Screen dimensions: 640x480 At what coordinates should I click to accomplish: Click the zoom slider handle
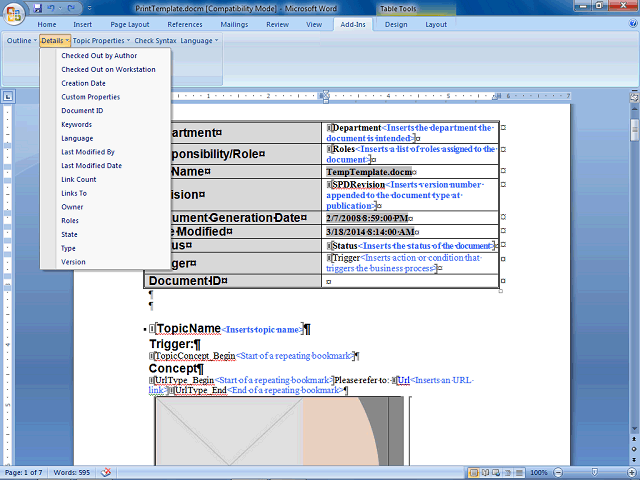point(595,473)
